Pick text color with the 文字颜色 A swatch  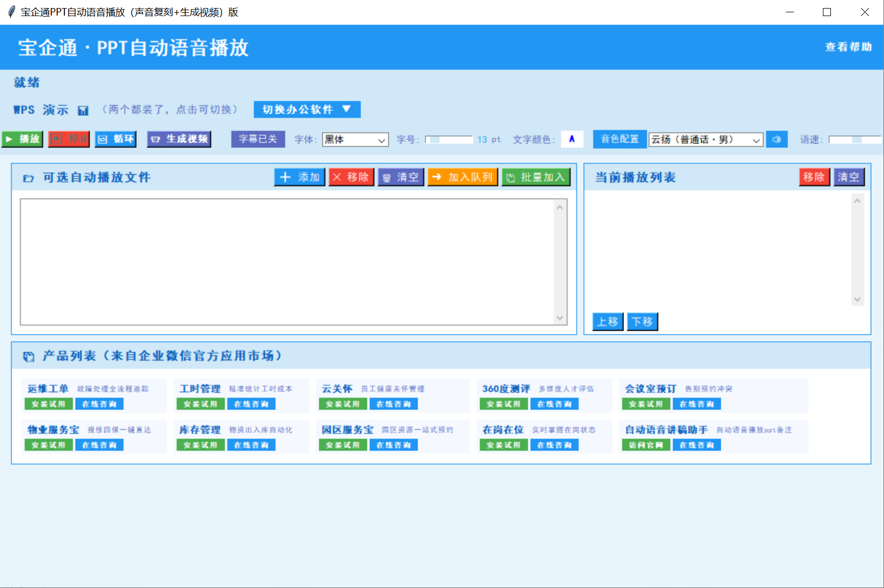pos(572,139)
